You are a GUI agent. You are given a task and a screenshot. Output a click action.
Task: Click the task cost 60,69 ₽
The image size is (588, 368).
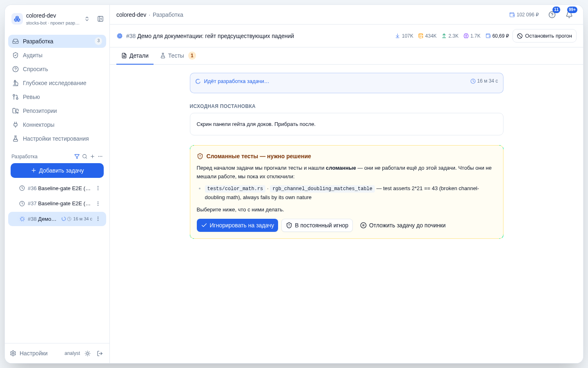(497, 36)
